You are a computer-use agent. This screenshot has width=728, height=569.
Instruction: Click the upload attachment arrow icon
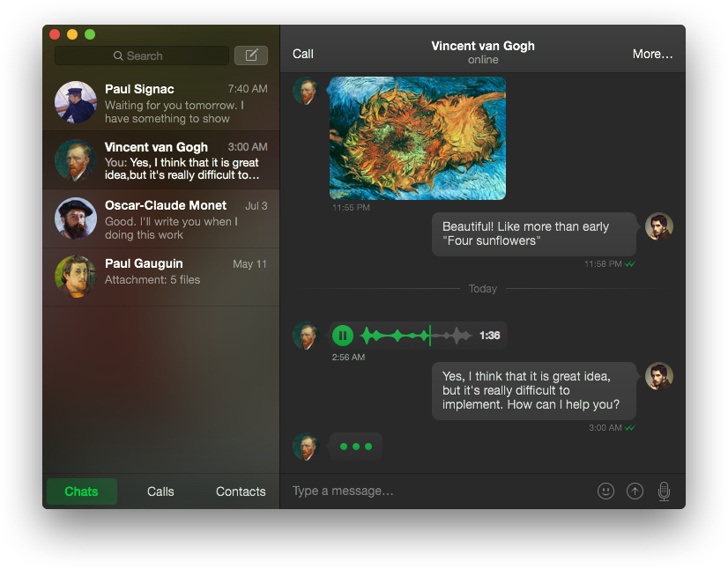point(635,491)
